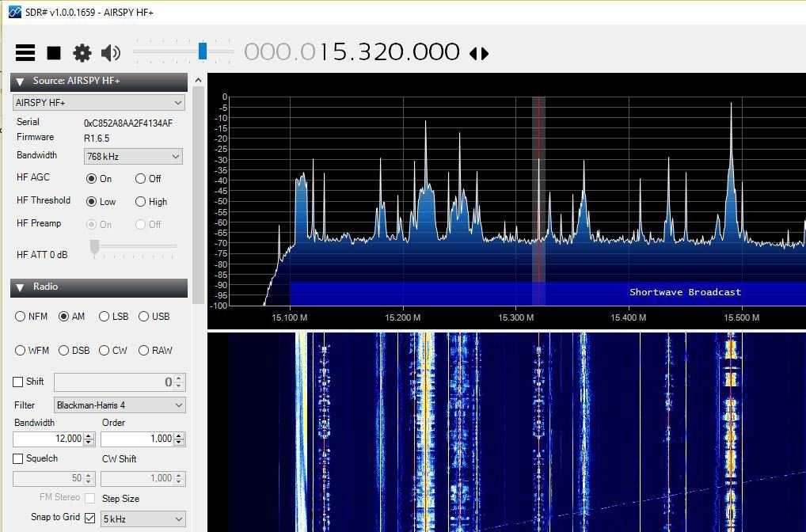806x532 pixels.
Task: Open the 5 kHz Step Size dropdown
Action: pos(143,519)
